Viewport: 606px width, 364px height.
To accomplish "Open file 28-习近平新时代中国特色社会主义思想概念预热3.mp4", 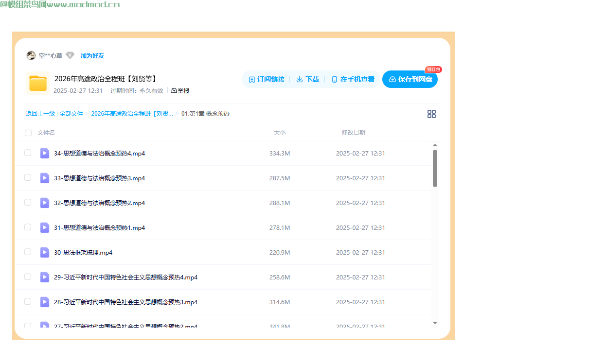I will pyautogui.click(x=126, y=302).
